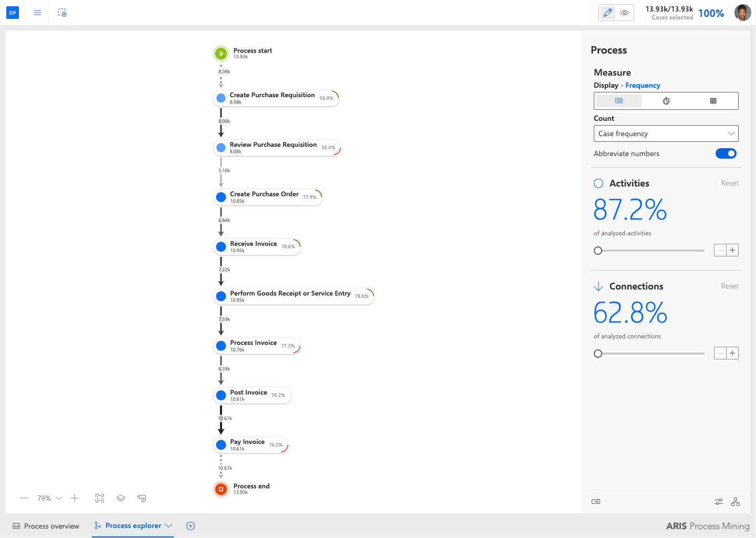This screenshot has height=538, width=756.
Task: Open the hamburger navigation menu
Action: click(37, 13)
